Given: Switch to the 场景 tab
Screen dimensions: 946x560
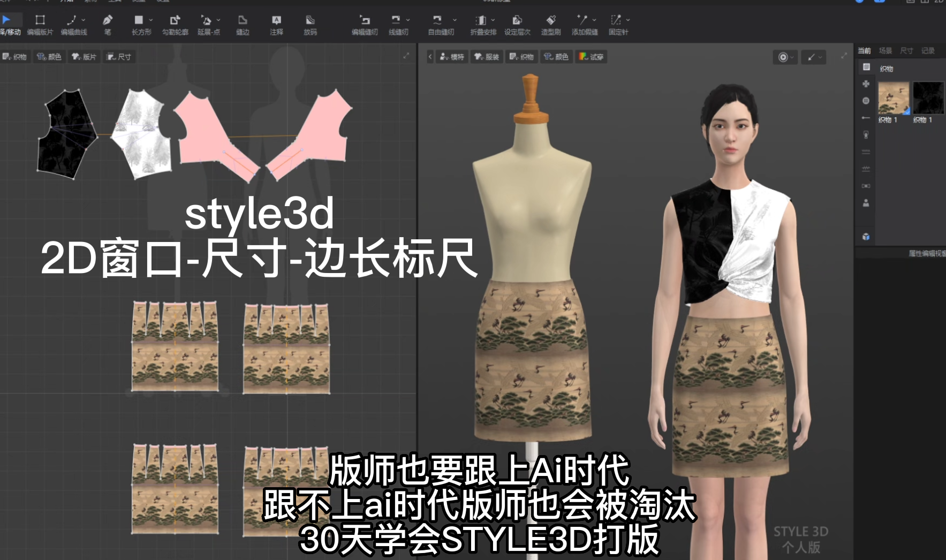Looking at the screenshot, I should (x=886, y=51).
